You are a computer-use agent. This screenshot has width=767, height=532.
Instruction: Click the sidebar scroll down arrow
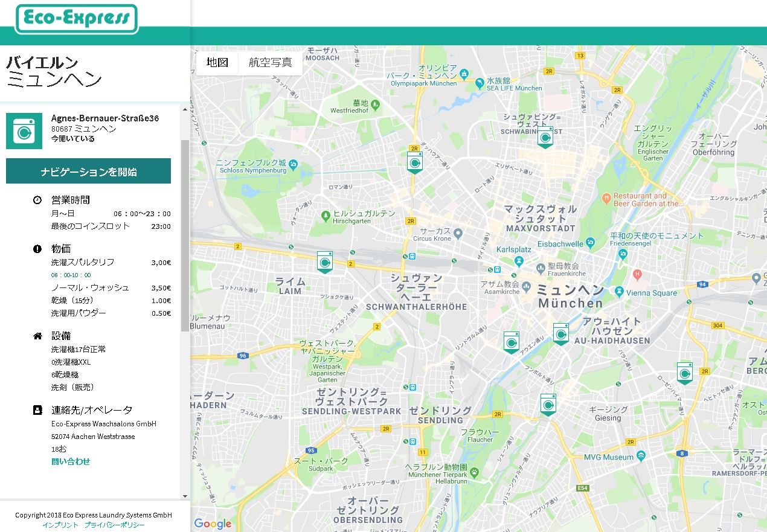coord(185,496)
